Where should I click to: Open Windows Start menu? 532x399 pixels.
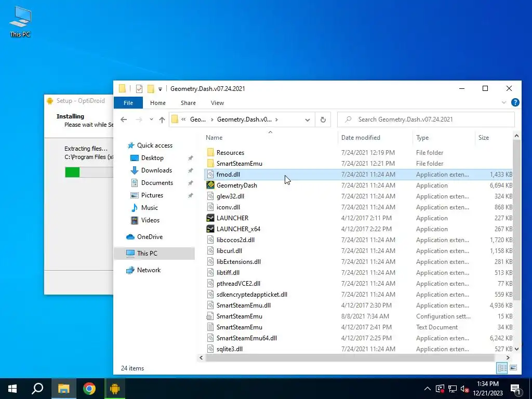(x=12, y=389)
